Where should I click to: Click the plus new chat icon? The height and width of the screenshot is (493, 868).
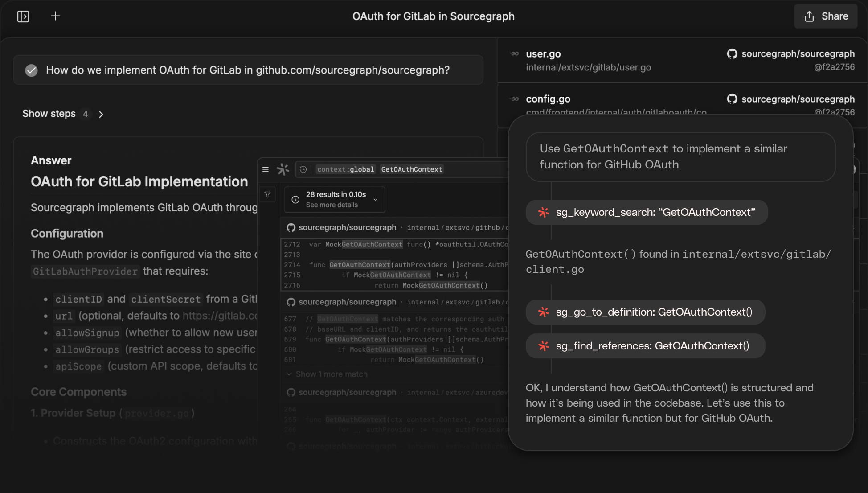click(55, 16)
